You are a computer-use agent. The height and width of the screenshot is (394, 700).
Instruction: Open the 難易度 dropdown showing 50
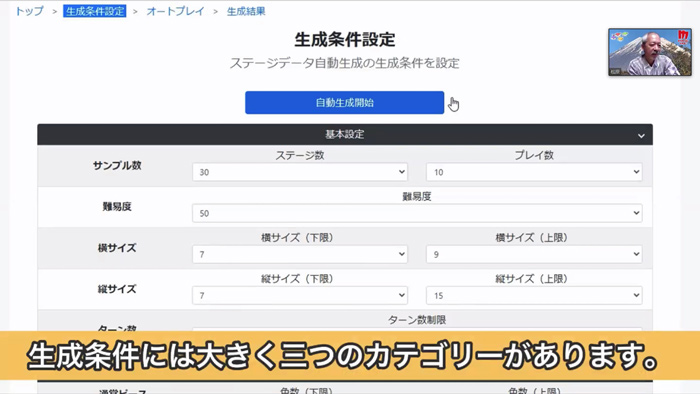(x=417, y=213)
